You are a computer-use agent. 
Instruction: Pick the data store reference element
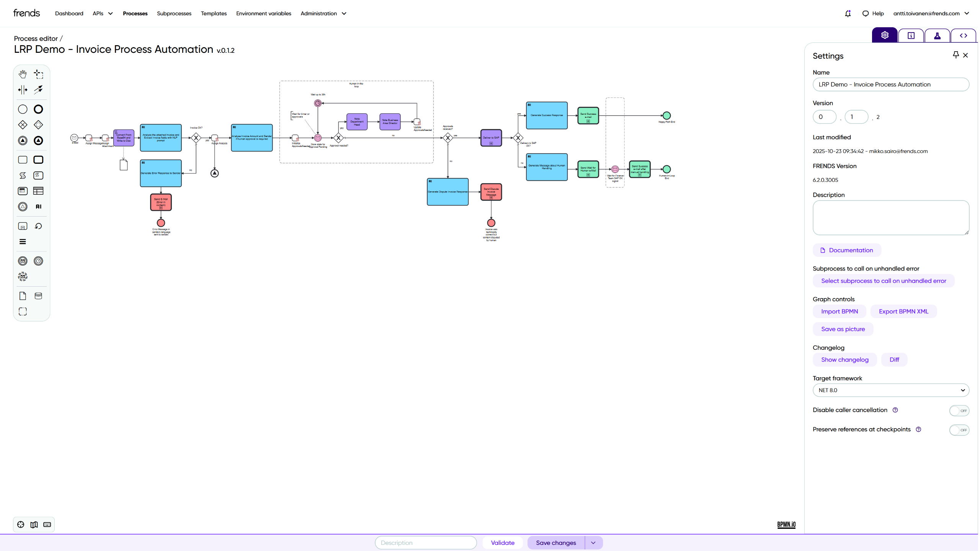pos(38,296)
